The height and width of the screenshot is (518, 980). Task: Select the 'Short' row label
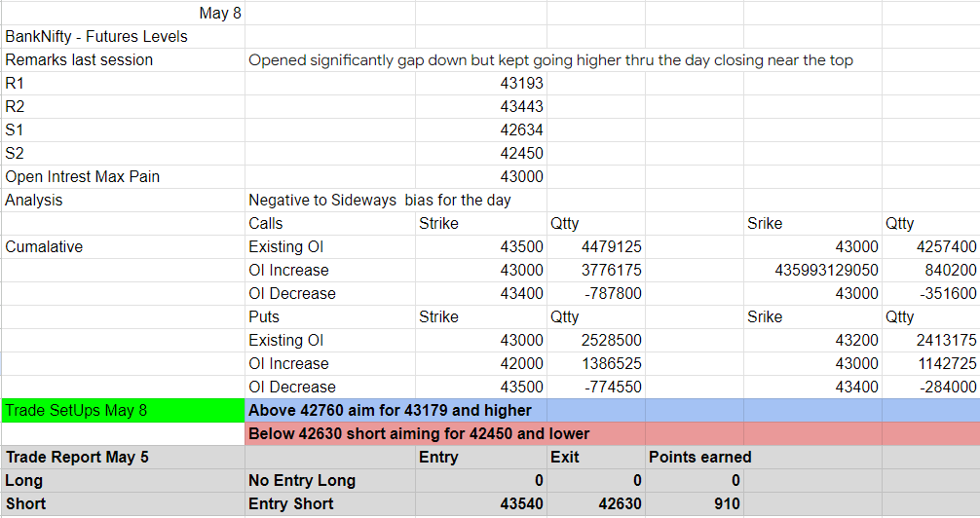tap(123, 504)
